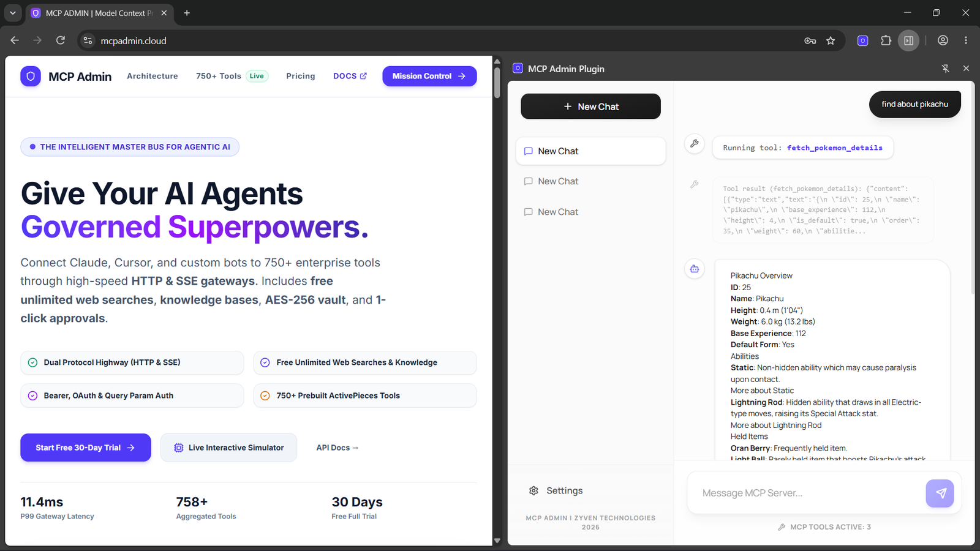980x551 pixels.
Task: Open a new browser tab
Action: point(187,13)
